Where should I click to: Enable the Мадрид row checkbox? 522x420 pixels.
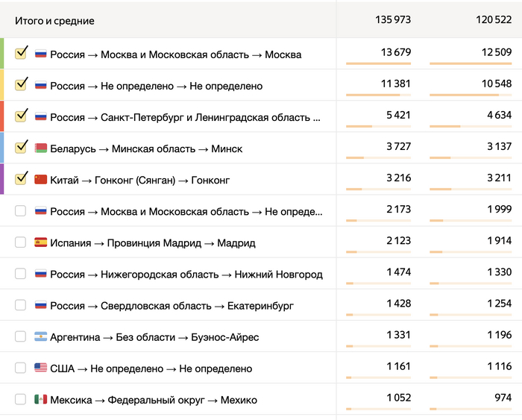(20, 242)
